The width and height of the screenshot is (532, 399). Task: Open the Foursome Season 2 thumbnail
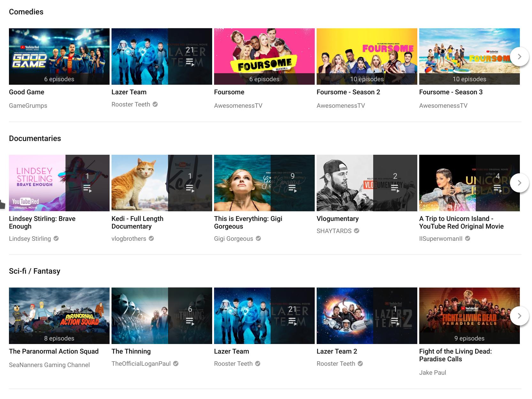(367, 57)
